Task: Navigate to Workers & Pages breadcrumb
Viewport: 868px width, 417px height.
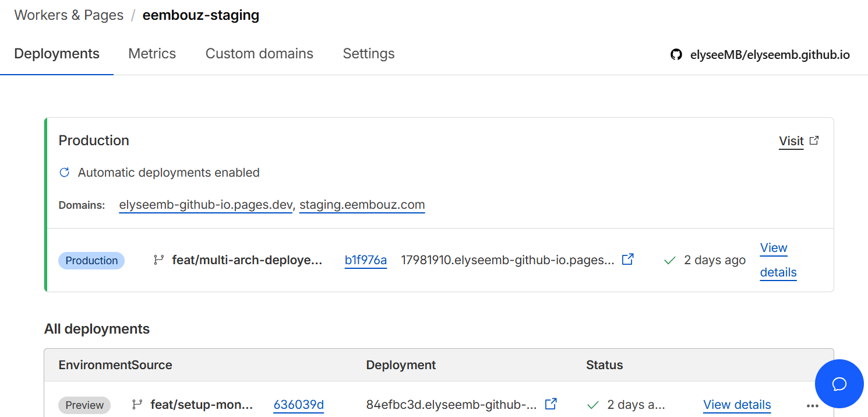Action: 69,15
